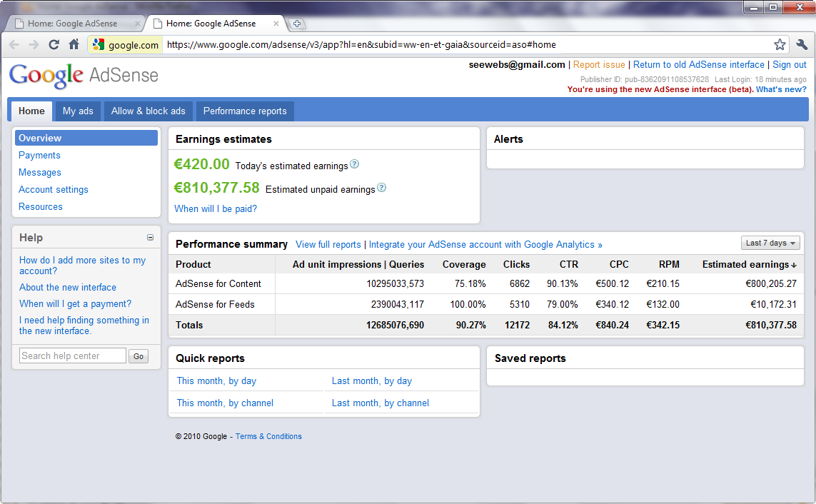Open View full reports link
Image resolution: width=816 pixels, height=504 pixels.
point(328,244)
